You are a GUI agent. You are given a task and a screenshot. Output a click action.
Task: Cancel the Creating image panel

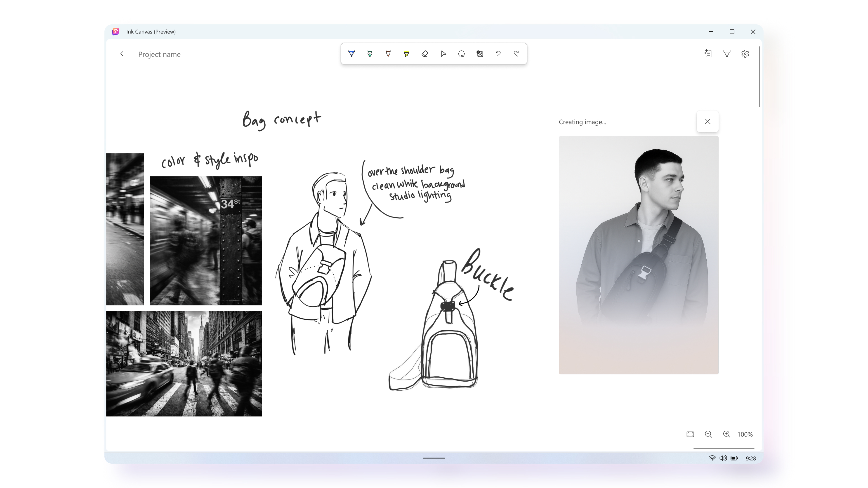pos(708,121)
